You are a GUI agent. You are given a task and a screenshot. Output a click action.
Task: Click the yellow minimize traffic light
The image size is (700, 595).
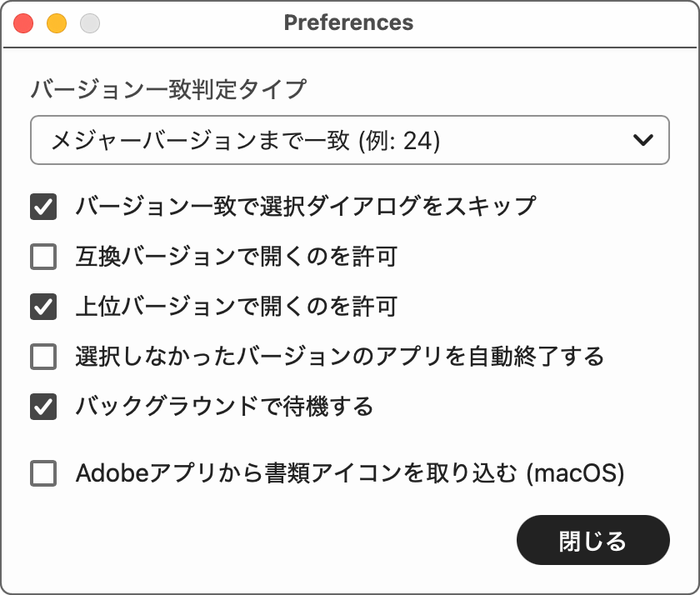[54, 22]
